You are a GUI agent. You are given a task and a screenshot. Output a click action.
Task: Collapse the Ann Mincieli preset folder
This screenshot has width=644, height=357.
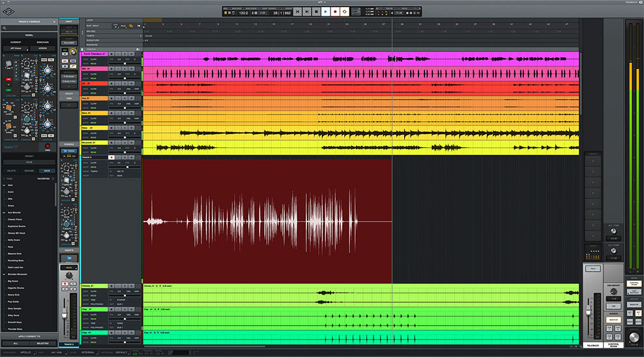pos(4,212)
